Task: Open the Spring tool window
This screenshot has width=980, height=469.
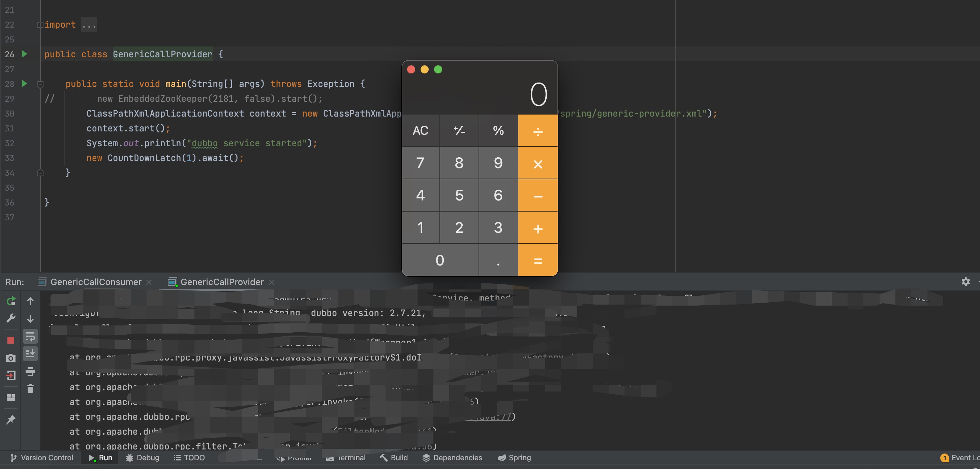Action: 514,458
